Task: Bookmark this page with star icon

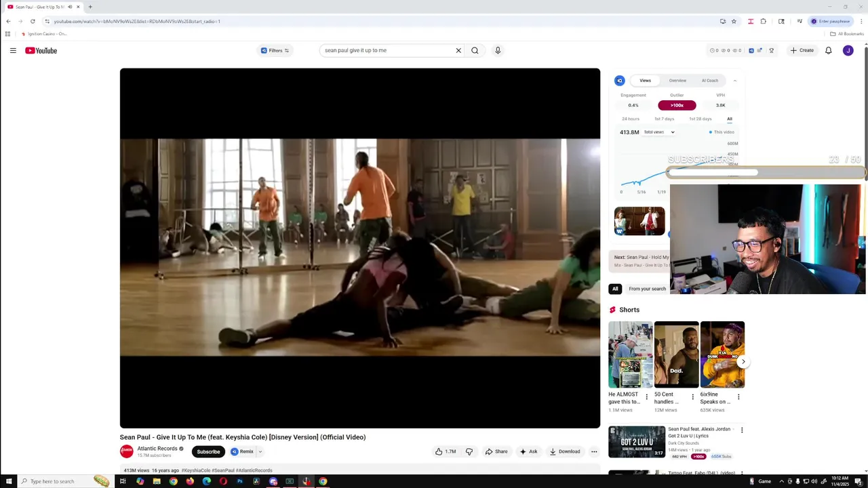Action: point(734,21)
